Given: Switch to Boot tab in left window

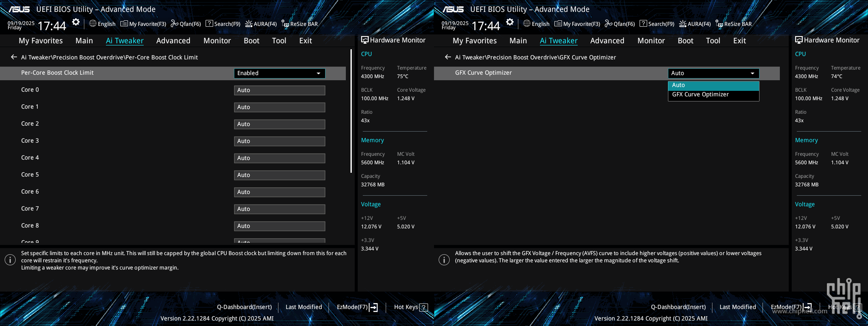Looking at the screenshot, I should point(252,41).
